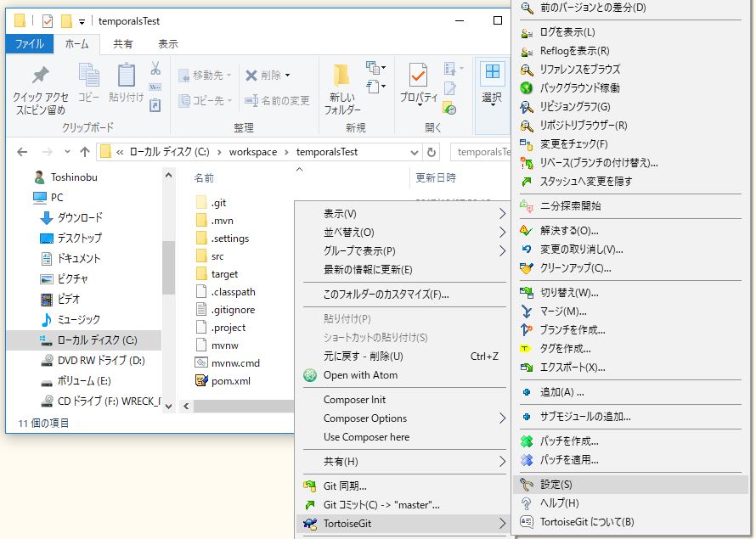
Task: Select ダウンロード in navigation pane
Action: click(71, 217)
